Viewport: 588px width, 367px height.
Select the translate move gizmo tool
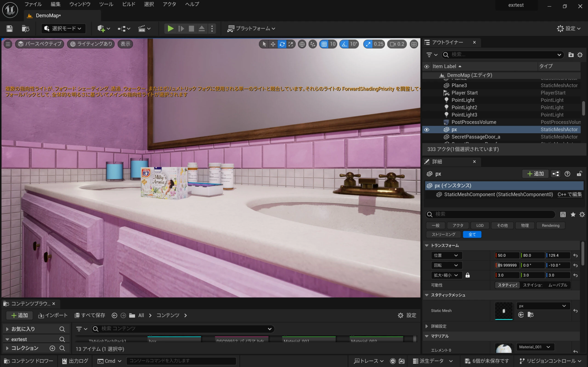click(273, 44)
